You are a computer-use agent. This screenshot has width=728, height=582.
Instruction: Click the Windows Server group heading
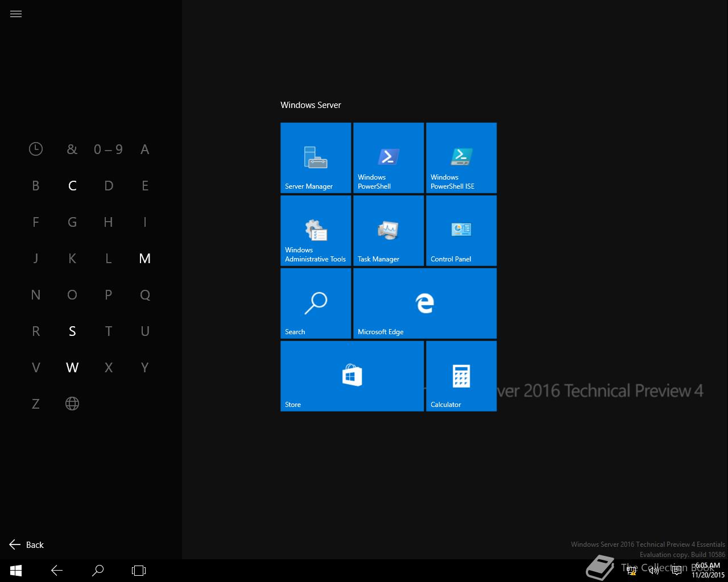click(311, 105)
